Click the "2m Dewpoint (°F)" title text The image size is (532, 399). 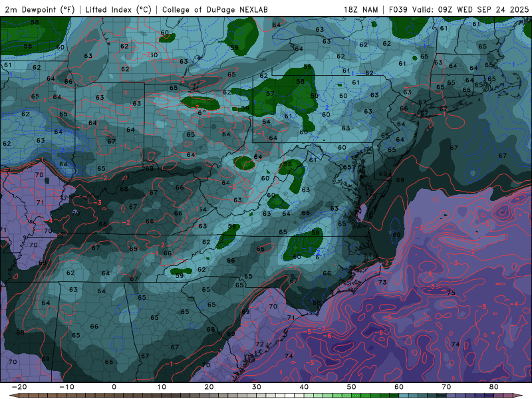(x=40, y=10)
